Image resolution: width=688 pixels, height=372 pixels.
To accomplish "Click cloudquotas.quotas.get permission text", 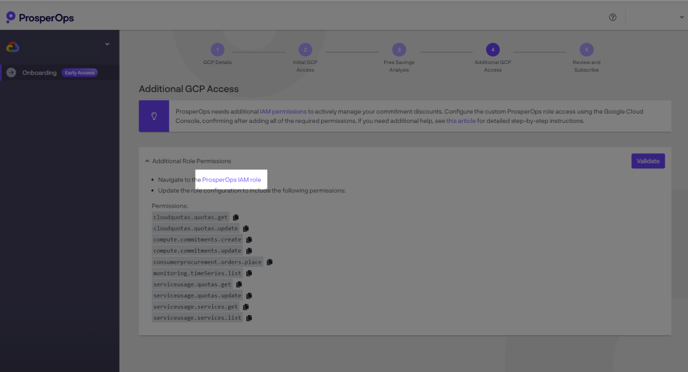I will tap(190, 217).
